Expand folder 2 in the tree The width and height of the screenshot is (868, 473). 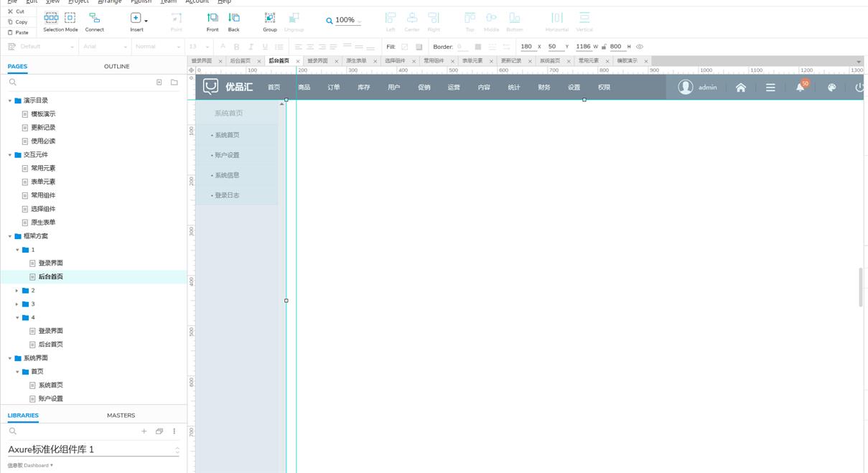click(17, 291)
